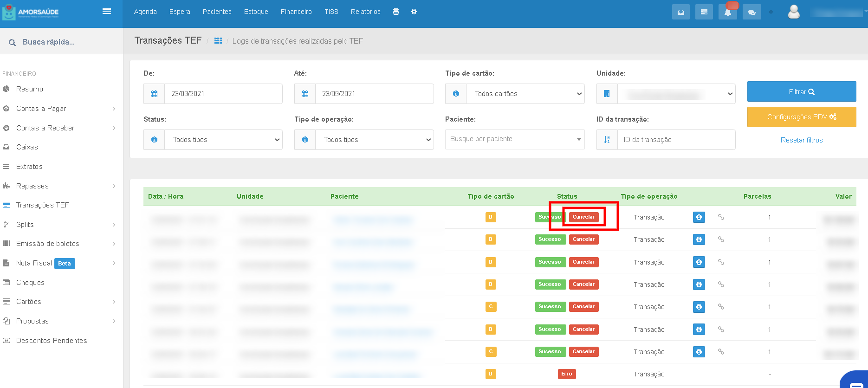The height and width of the screenshot is (388, 868).
Task: Toggle the hamburger sidebar menu
Action: click(107, 11)
